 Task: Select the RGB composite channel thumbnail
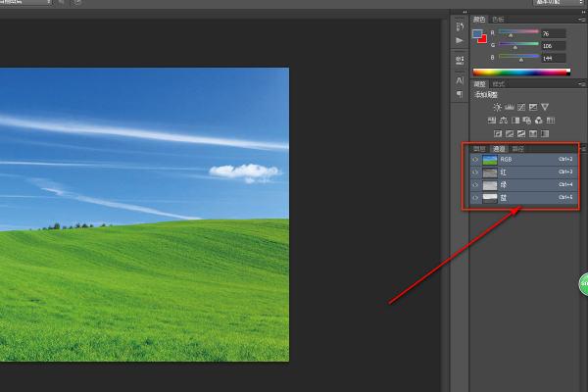click(x=490, y=160)
